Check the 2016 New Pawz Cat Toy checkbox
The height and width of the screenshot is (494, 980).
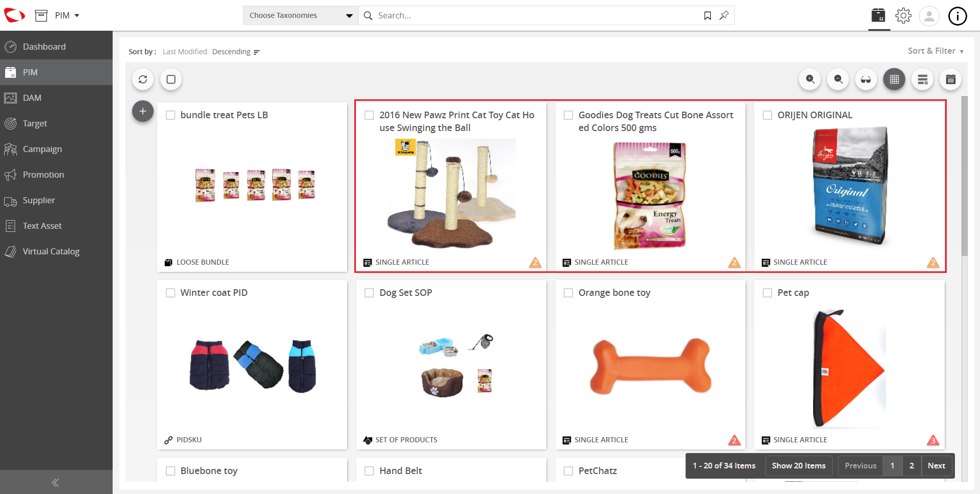[x=369, y=115]
